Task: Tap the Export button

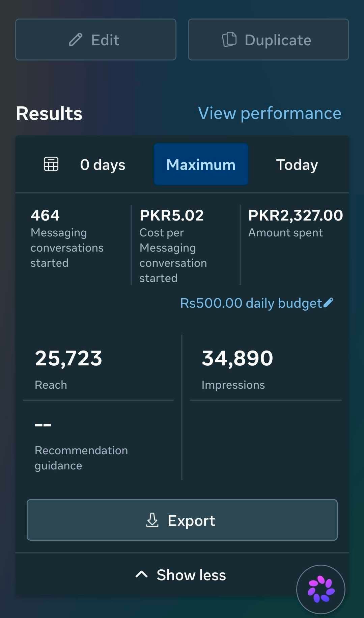Action: pyautogui.click(x=182, y=520)
